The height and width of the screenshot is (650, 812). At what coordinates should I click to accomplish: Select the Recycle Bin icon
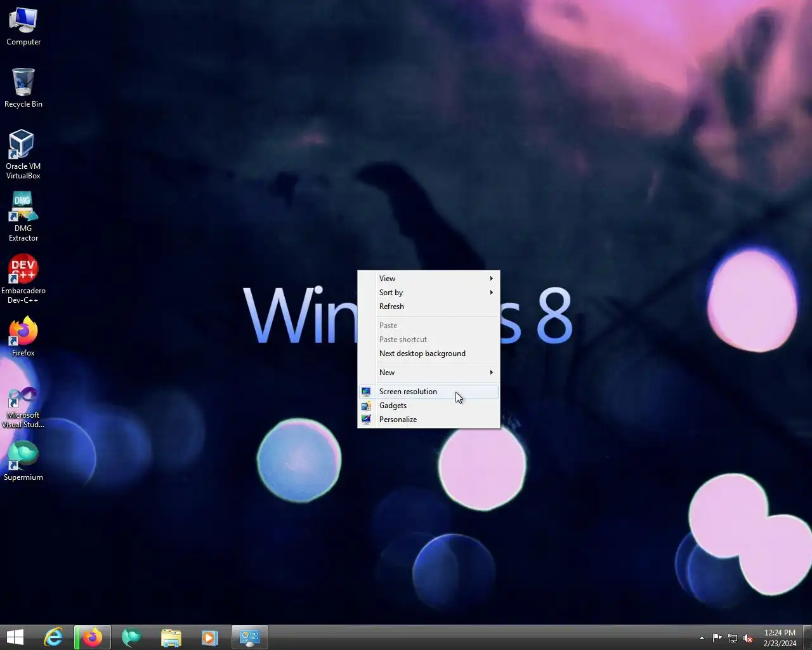23,88
